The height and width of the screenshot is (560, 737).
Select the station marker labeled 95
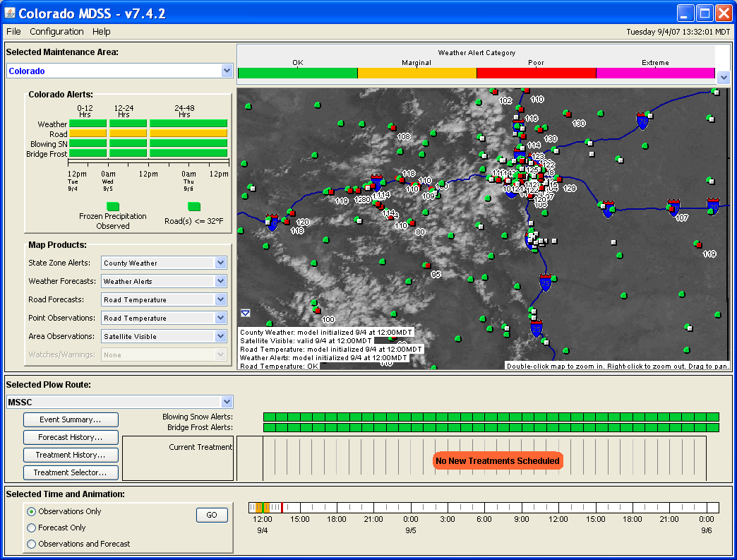(426, 266)
